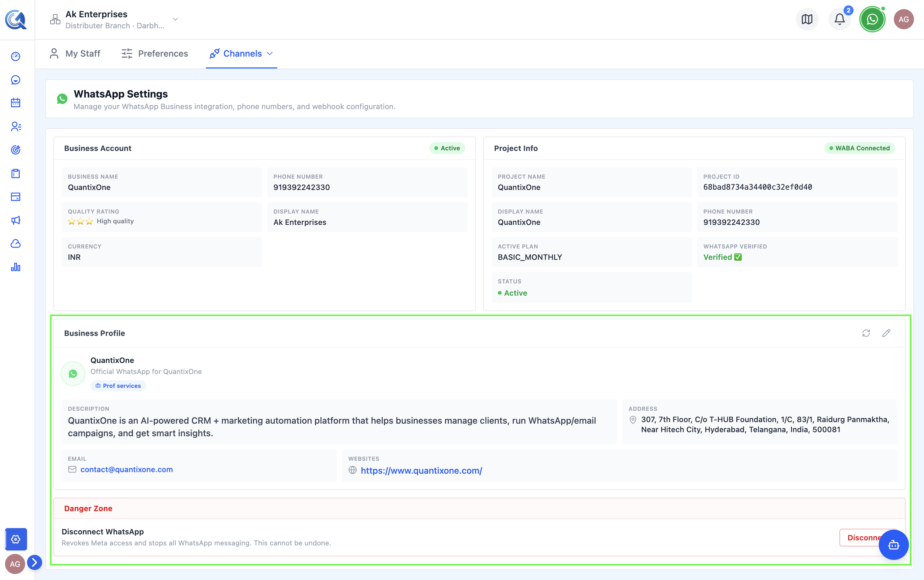This screenshot has width=924, height=580.
Task: Click the Active badge in Business Account
Action: point(447,148)
